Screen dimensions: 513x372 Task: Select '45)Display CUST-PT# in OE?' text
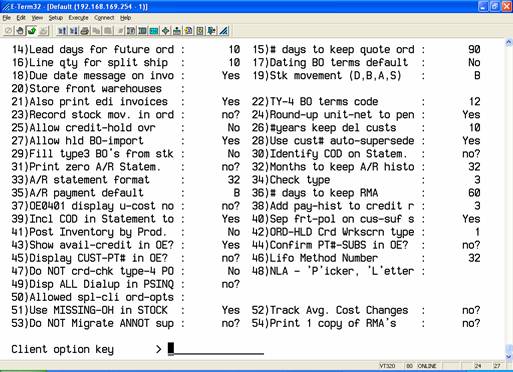click(x=90, y=257)
